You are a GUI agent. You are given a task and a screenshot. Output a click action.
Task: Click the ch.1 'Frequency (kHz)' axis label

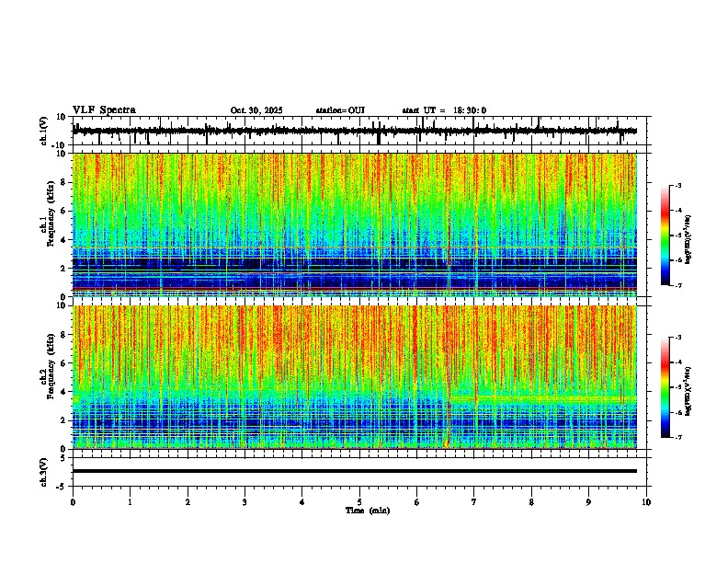click(51, 214)
